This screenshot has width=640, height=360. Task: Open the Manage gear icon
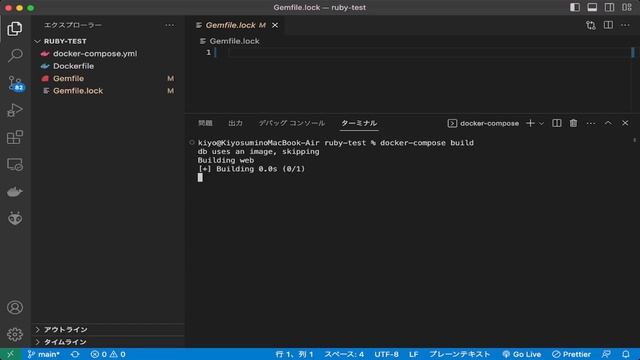pos(15,335)
